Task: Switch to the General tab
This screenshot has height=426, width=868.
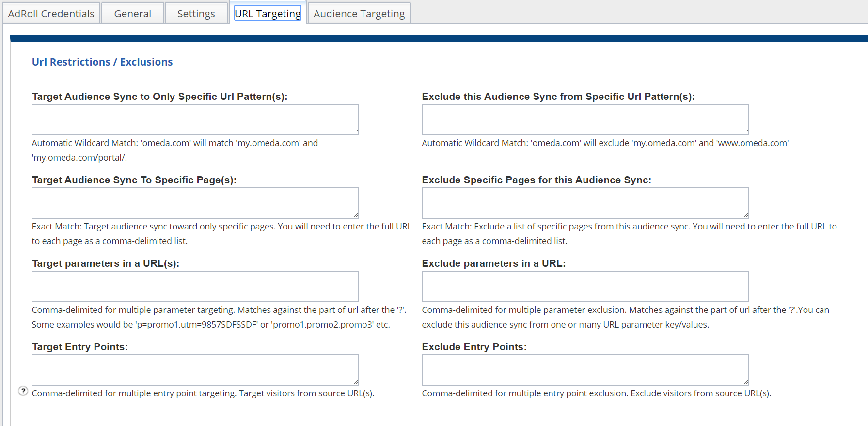Action: [x=133, y=13]
